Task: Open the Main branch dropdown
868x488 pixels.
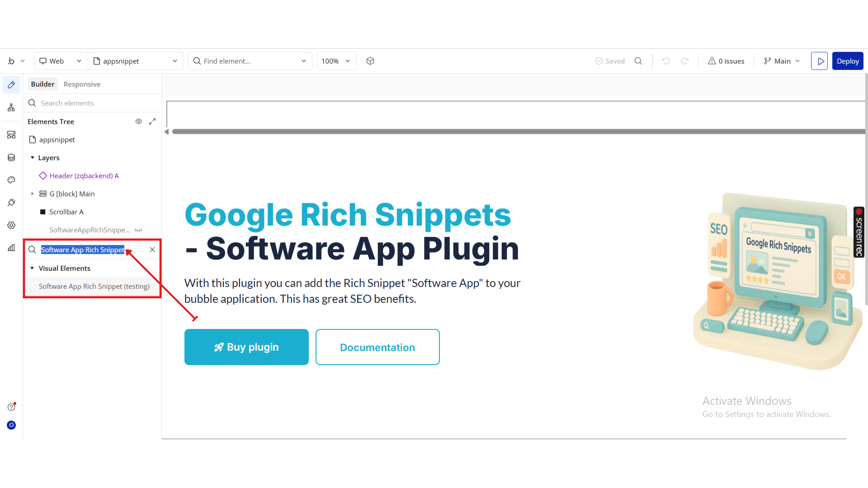Action: 782,61
